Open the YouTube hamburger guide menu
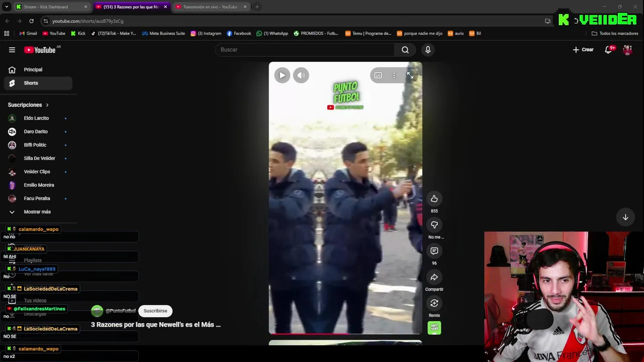This screenshot has width=644, height=362. [12, 50]
